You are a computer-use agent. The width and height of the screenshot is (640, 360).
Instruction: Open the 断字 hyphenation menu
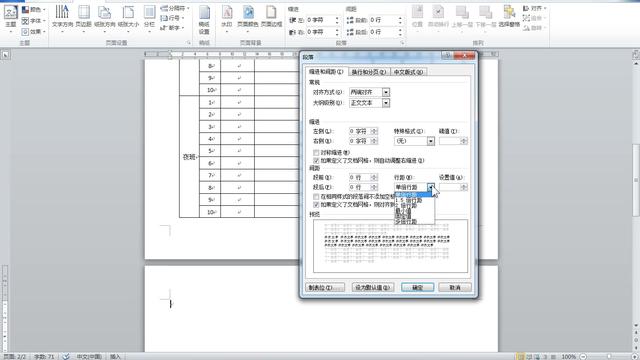click(x=172, y=28)
